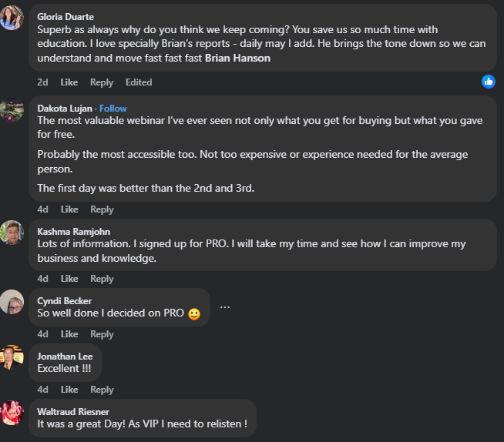
Task: Click Gloria Duarte's profile picture
Action: click(12, 17)
